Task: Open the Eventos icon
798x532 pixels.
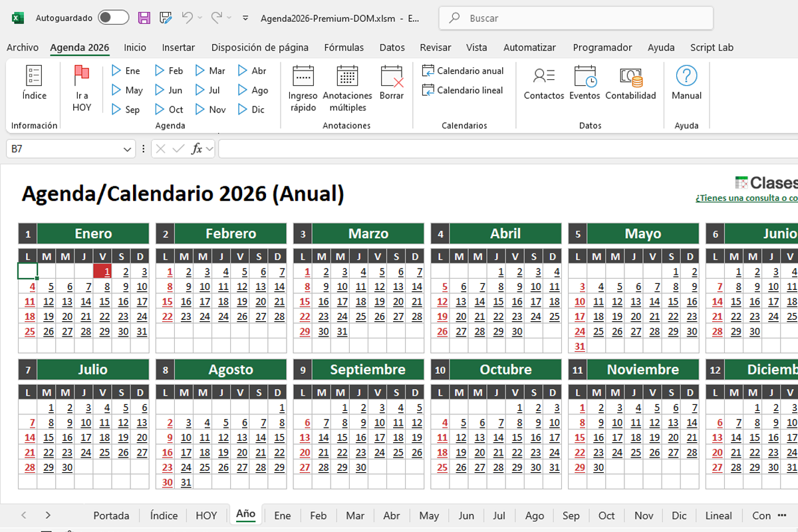Action: [x=585, y=76]
